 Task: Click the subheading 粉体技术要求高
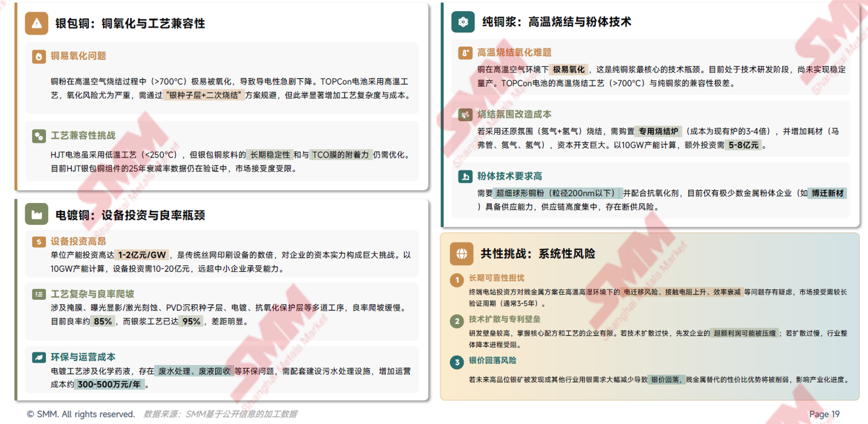509,176
